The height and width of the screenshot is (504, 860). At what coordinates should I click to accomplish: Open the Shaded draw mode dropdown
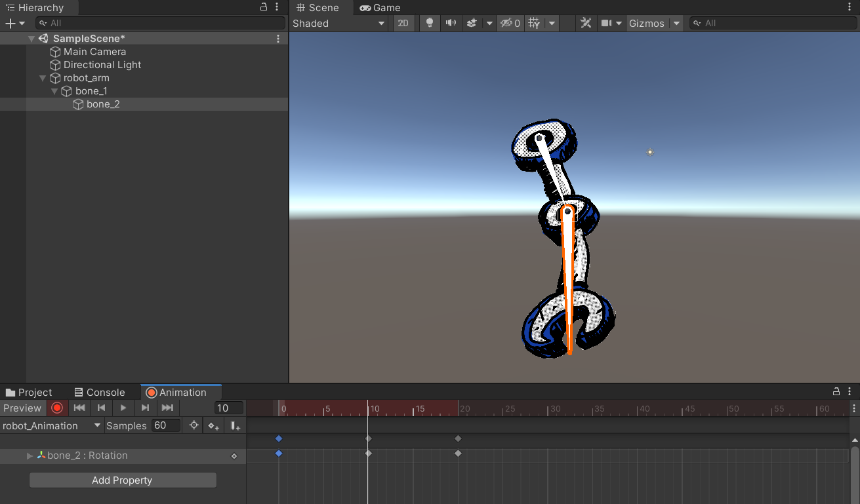(x=338, y=23)
